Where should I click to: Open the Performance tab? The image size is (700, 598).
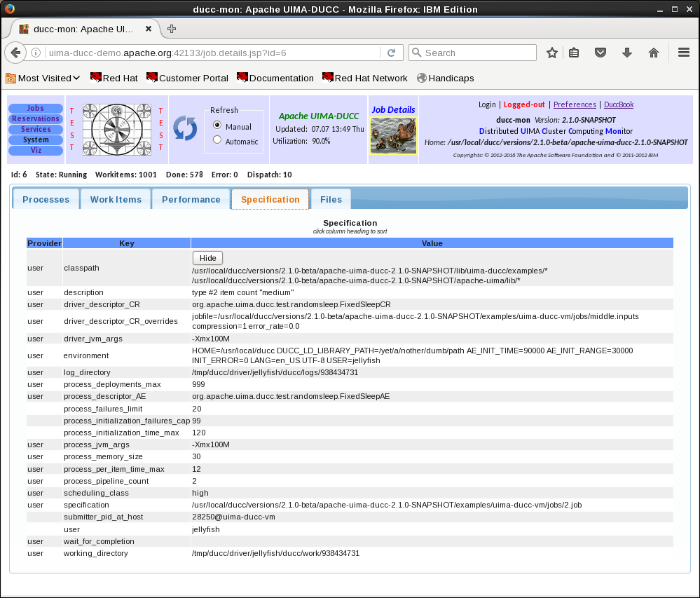click(191, 199)
